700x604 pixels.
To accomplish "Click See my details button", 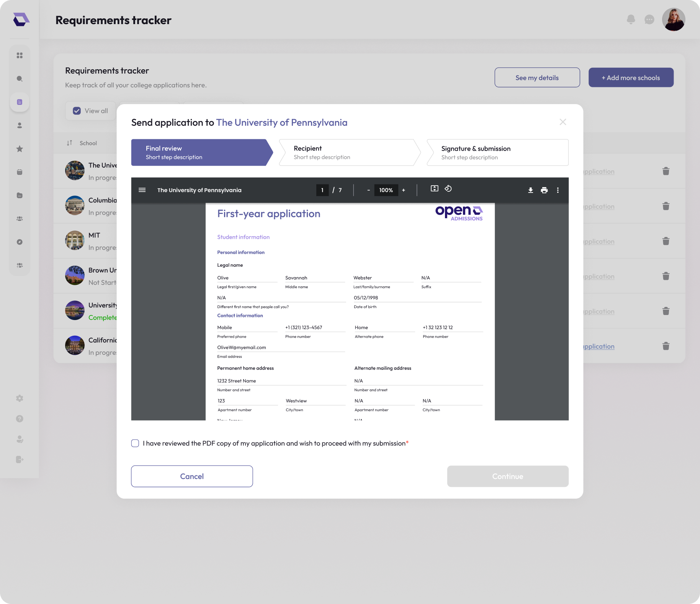I will click(x=537, y=78).
